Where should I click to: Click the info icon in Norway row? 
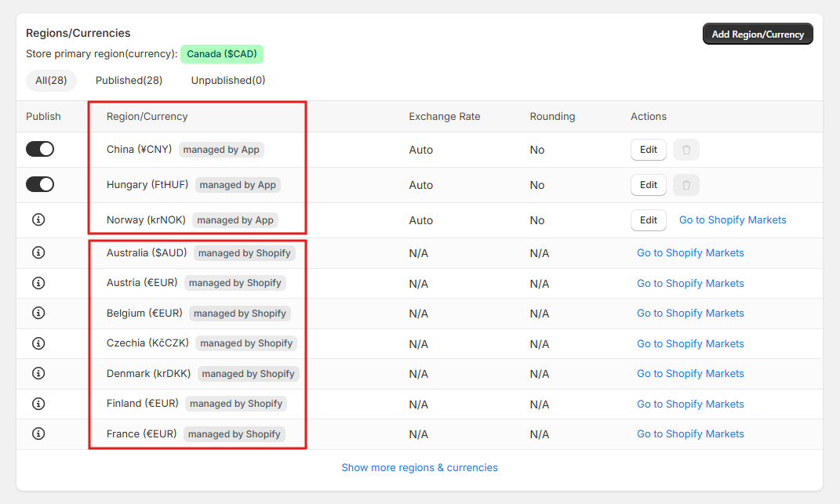(38, 219)
